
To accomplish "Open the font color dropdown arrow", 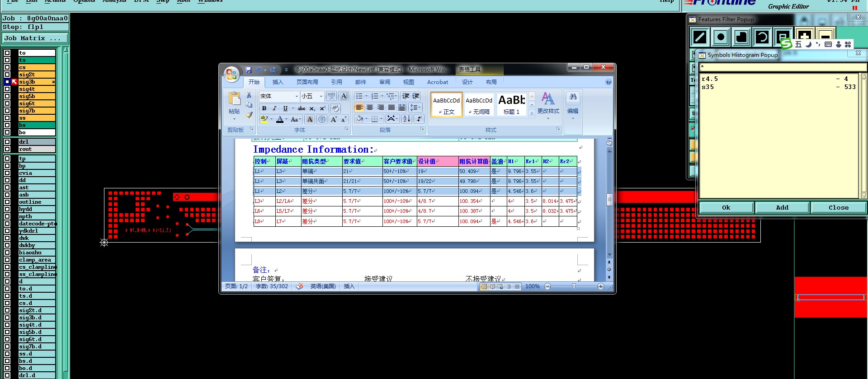I will pyautogui.click(x=286, y=119).
